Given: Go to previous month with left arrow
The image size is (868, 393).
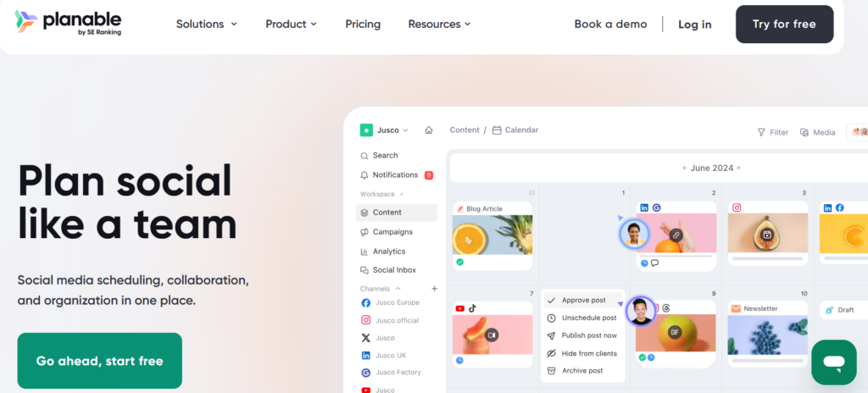Looking at the screenshot, I should click(685, 168).
